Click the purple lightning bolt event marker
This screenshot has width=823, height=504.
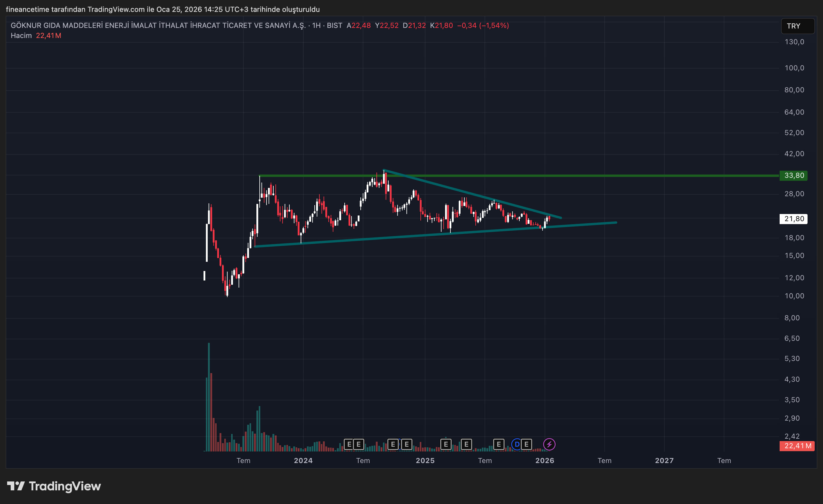(549, 444)
